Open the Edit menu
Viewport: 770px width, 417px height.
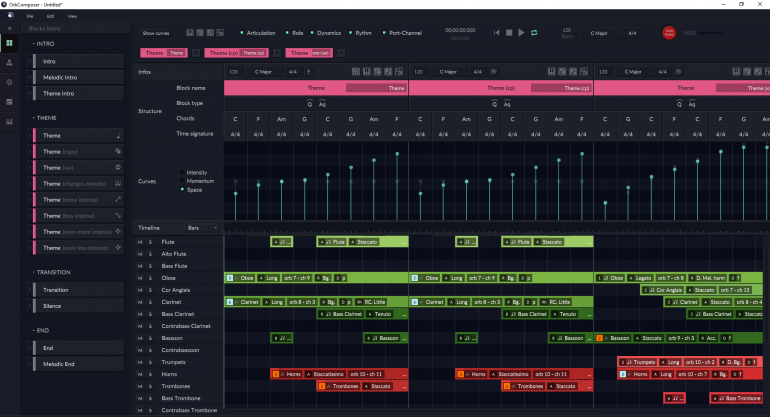(x=50, y=16)
